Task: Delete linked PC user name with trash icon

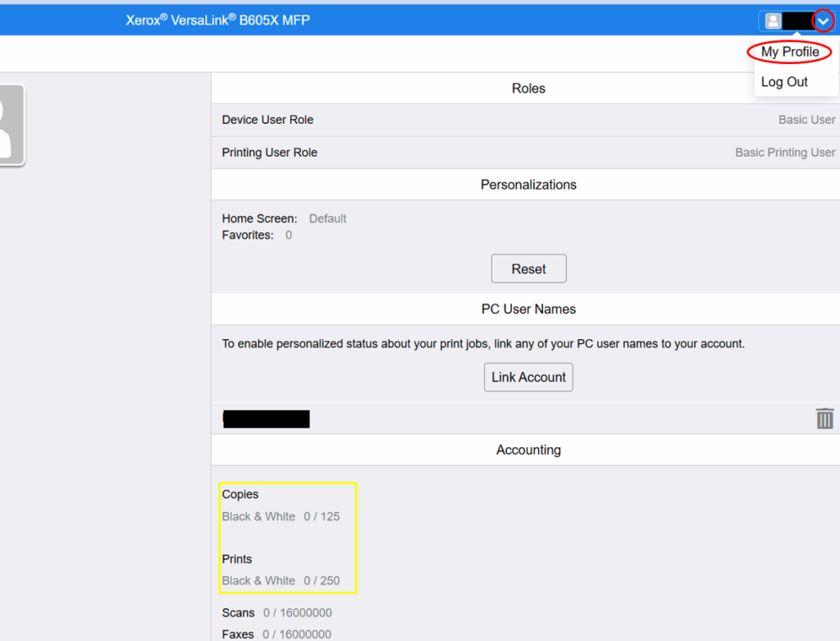Action: point(824,419)
